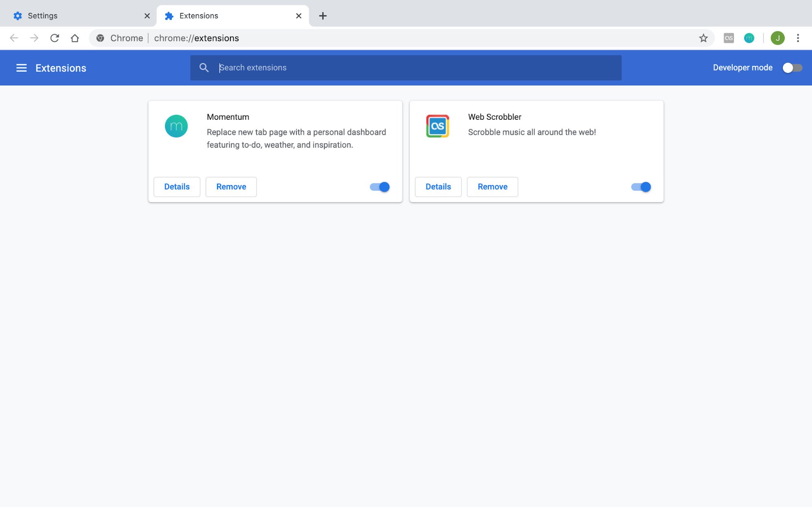812x507 pixels.
Task: Go back to previous page
Action: (14, 38)
